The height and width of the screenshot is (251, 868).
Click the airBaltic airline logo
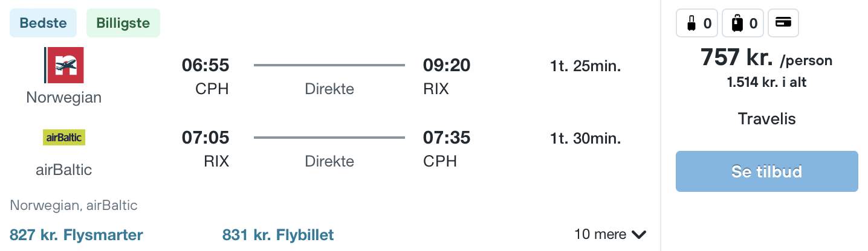pos(64,138)
